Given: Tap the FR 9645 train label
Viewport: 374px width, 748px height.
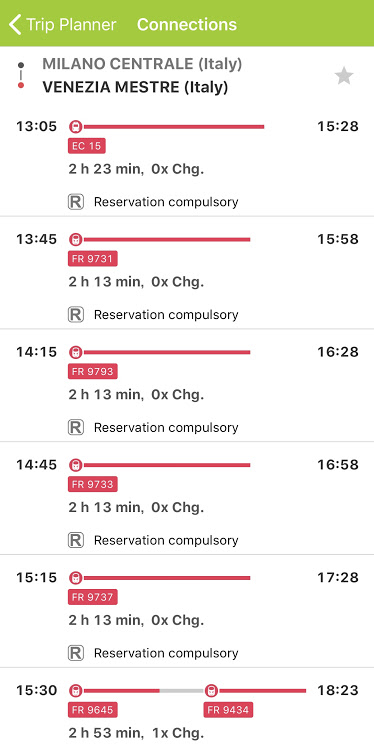Looking at the screenshot, I should coord(93,710).
